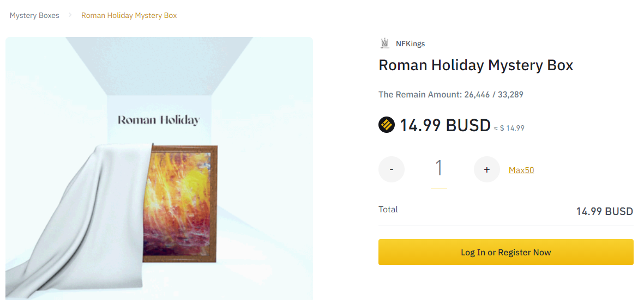Click the NFKings crown logo icon
This screenshot has height=300, width=644.
(385, 44)
